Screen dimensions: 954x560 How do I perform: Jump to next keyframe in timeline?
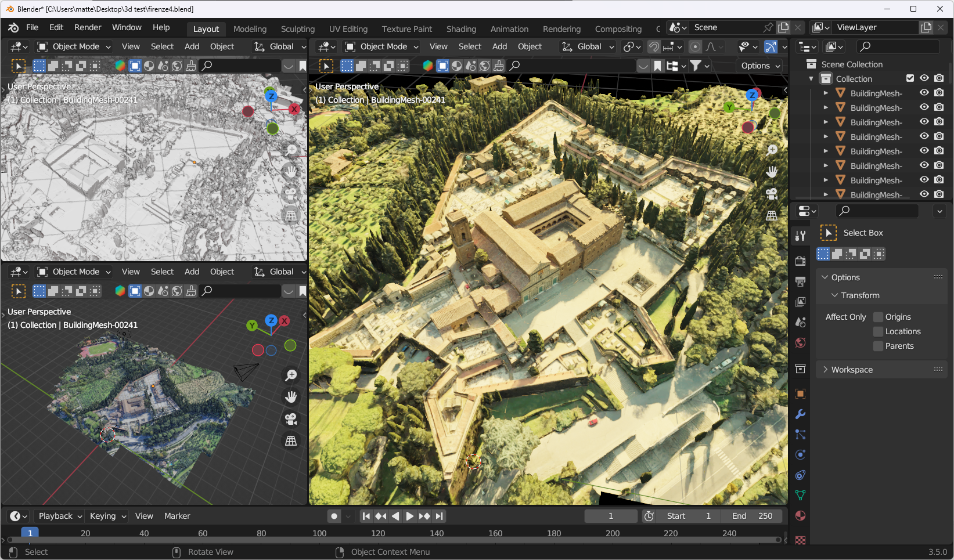click(424, 516)
